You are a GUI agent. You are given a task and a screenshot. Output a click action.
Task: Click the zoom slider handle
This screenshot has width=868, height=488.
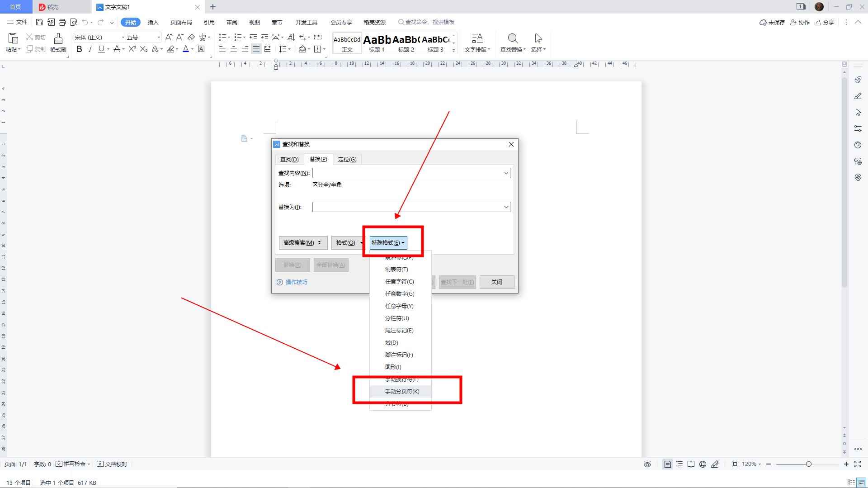pyautogui.click(x=808, y=464)
